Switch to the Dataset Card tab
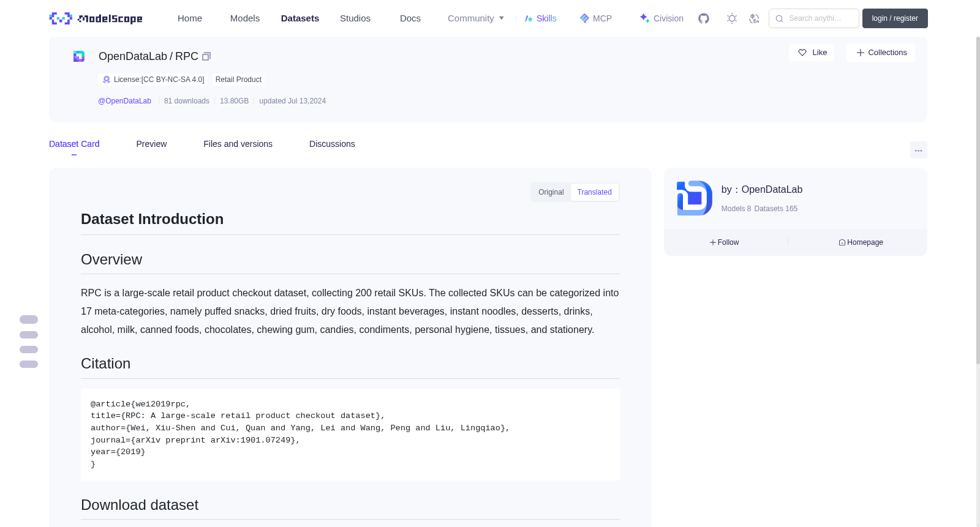Image resolution: width=980 pixels, height=527 pixels. 74,144
